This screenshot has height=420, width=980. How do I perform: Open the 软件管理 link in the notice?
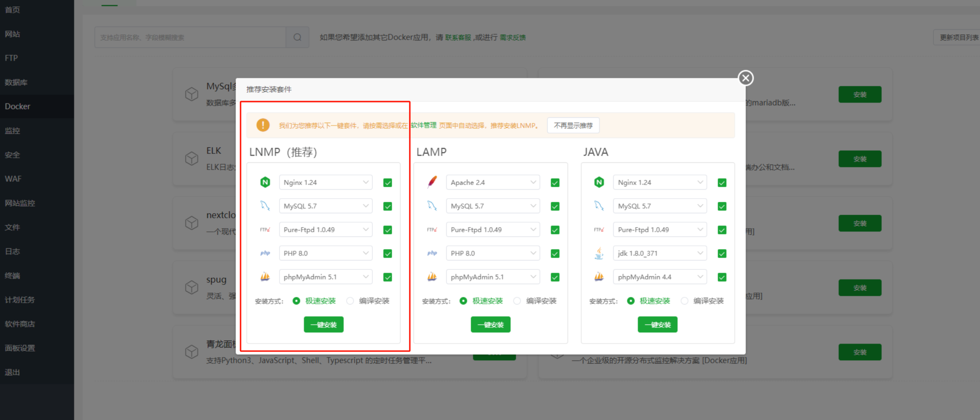[423, 125]
